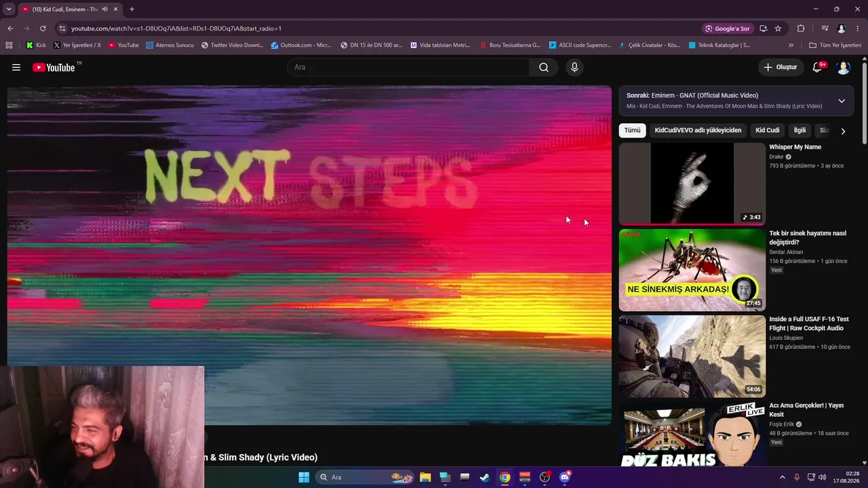Open the Serdar Akinan channel name

tap(786, 252)
